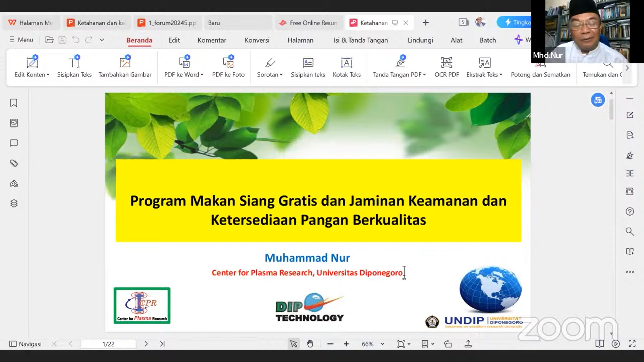Switch to the Komentar ribbon tab
This screenshot has width=644, height=362.
pyautogui.click(x=212, y=40)
